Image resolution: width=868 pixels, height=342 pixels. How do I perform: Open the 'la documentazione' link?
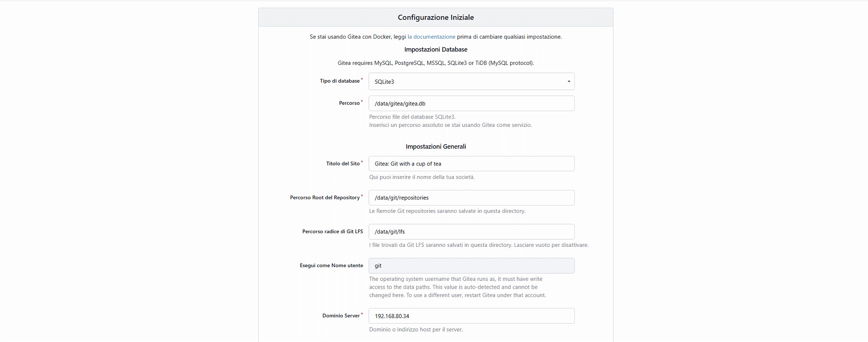pos(431,37)
